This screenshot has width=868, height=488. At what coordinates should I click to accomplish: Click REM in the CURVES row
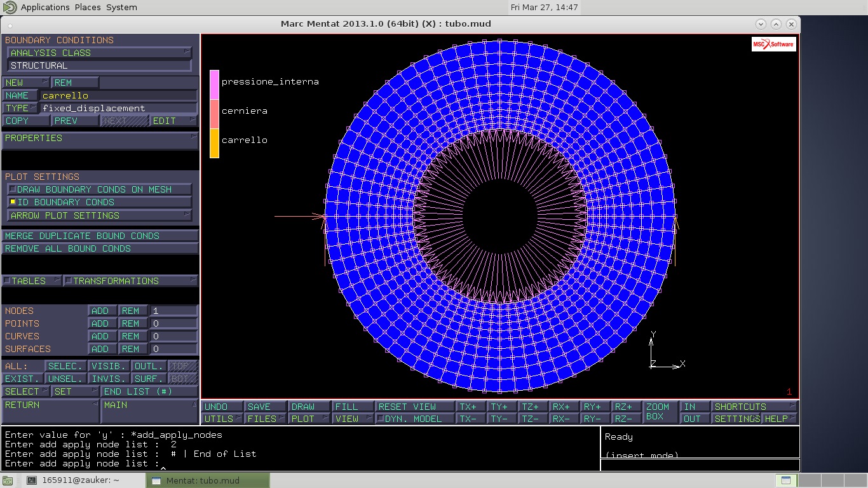pyautogui.click(x=133, y=336)
